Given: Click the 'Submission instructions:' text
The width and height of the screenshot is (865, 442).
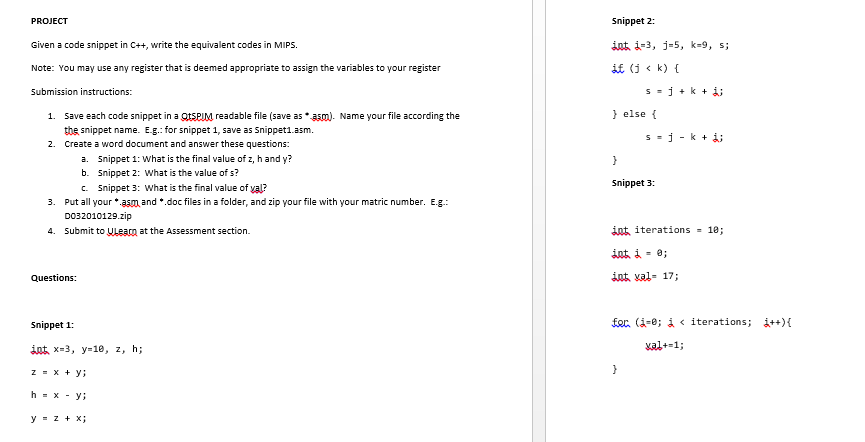Looking at the screenshot, I should click(x=81, y=92).
